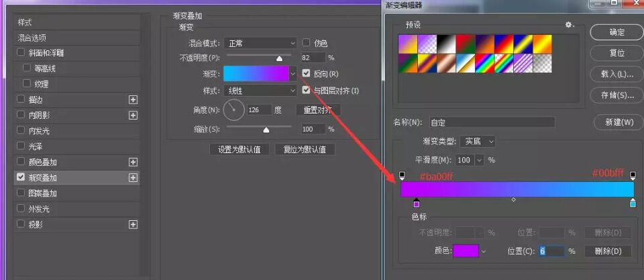Uncheck the 反向(R) reverse checkbox
This screenshot has height=280, width=644.
[x=306, y=73]
